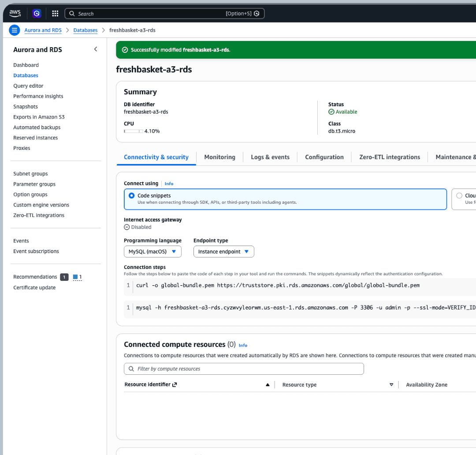
Task: Toggle the blue hamburger navigation menu
Action: click(14, 30)
